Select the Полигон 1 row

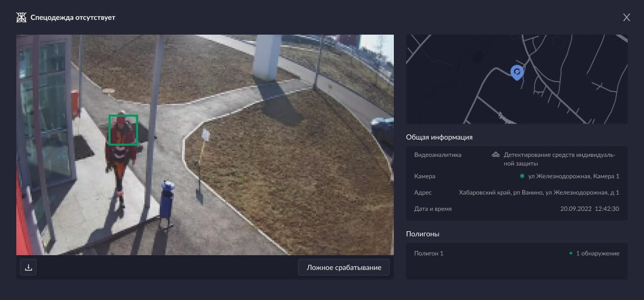517,253
